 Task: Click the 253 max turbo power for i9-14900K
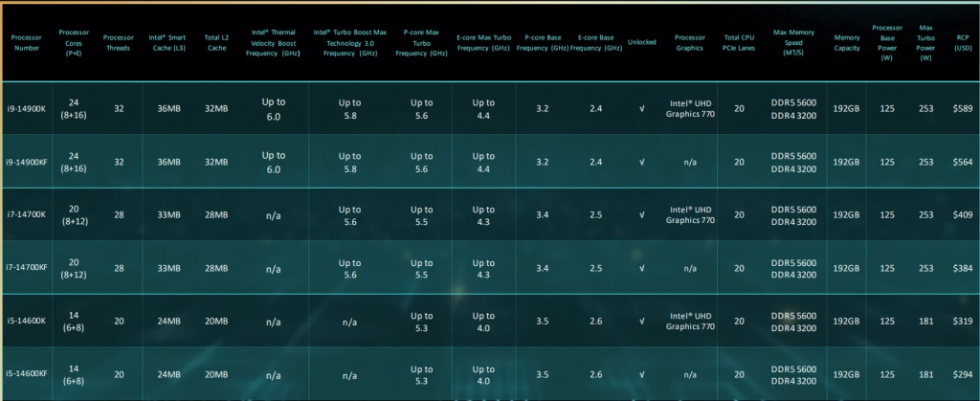point(926,109)
